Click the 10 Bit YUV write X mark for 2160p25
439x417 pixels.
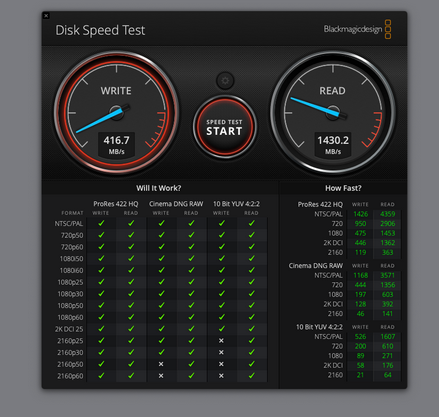[x=221, y=341]
